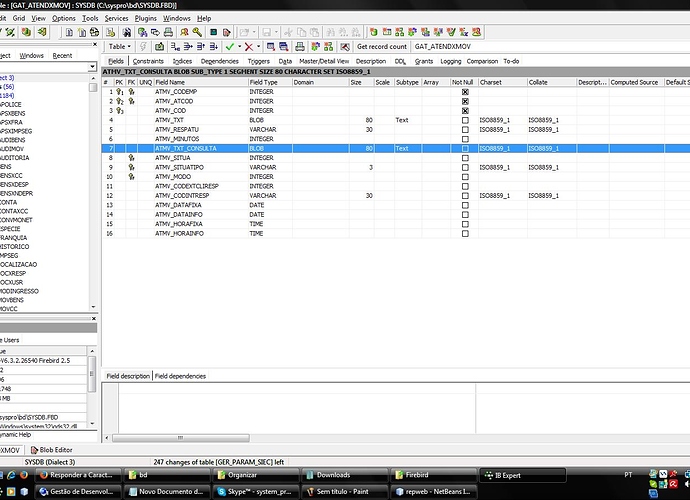Viewport: 690px width, 500px height.
Task: Click the red X rollback icon
Action: [249, 46]
